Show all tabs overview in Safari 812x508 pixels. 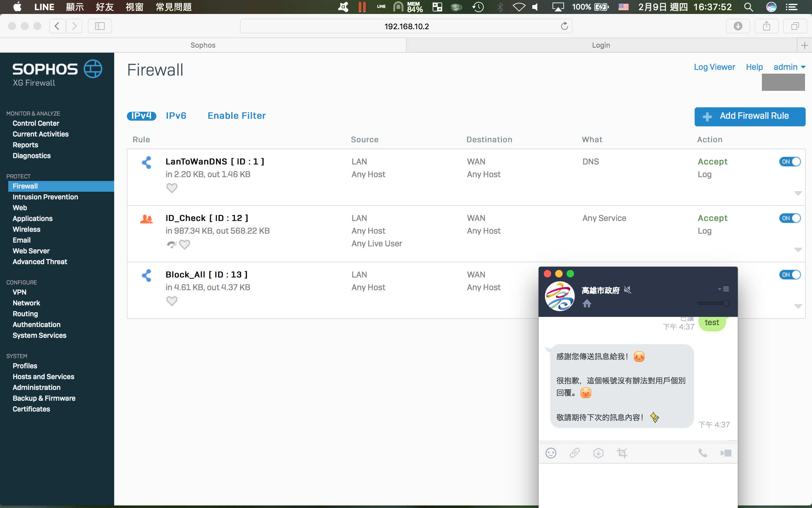pos(795,26)
